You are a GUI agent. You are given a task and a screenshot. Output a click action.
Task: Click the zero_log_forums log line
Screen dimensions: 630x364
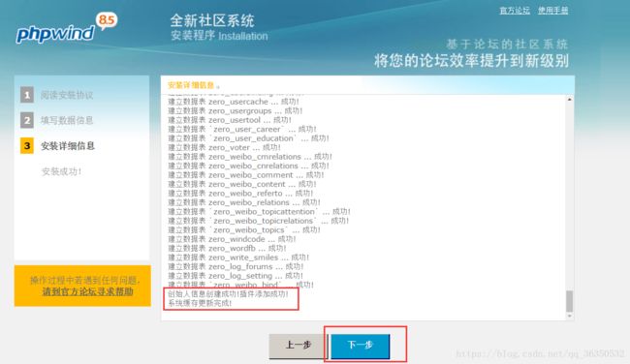tap(236, 267)
